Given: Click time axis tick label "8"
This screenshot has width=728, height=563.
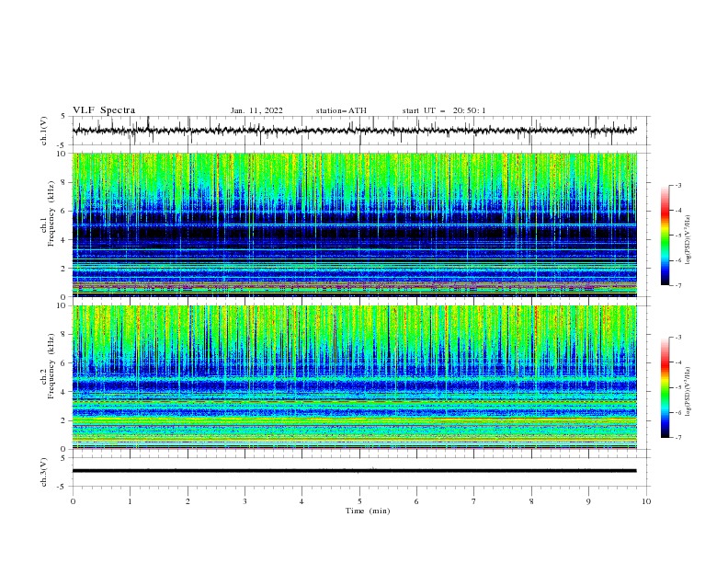Looking at the screenshot, I should (x=531, y=501).
